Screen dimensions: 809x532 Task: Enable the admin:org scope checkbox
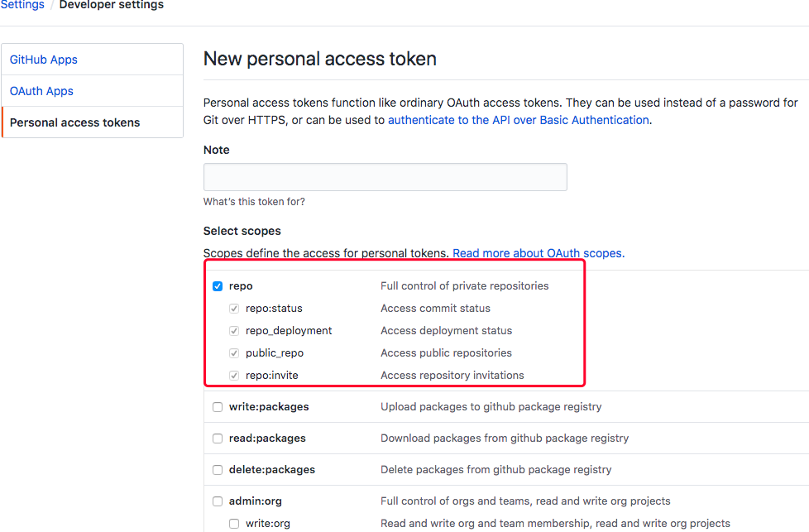218,501
